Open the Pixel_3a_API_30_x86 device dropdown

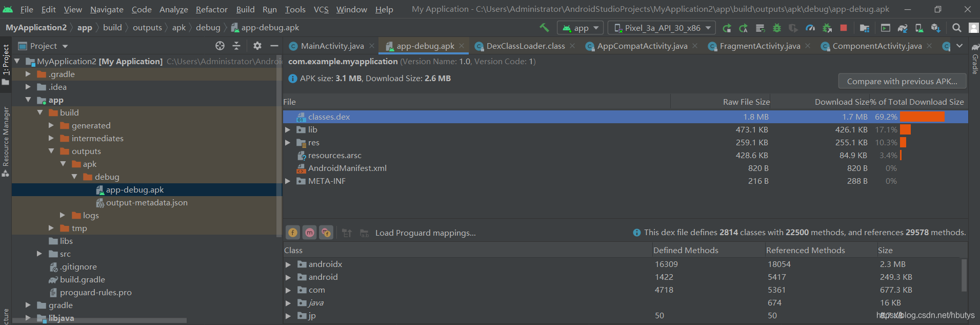click(x=662, y=28)
